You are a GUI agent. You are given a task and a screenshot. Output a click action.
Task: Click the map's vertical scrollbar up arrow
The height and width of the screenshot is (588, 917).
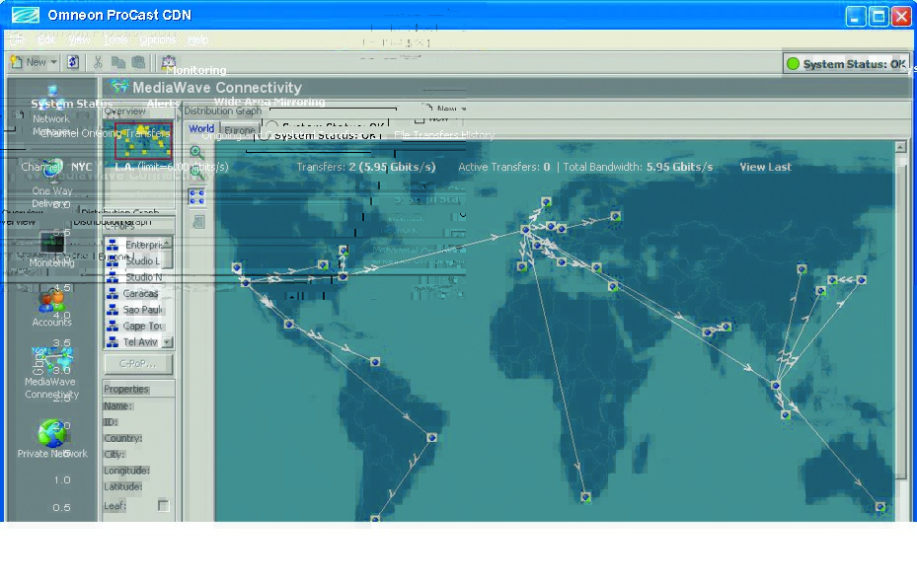(900, 147)
